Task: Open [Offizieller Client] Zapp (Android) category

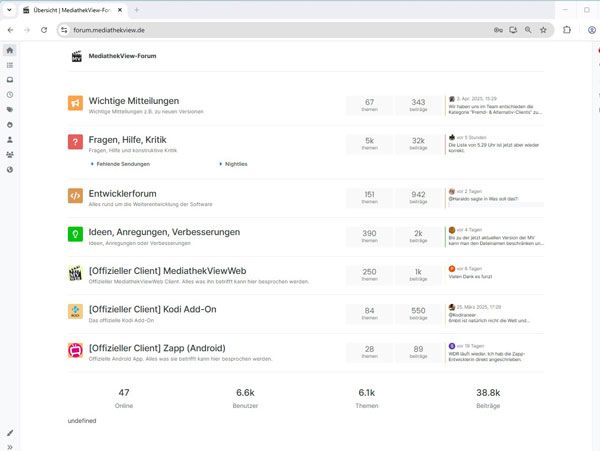Action: click(x=157, y=348)
